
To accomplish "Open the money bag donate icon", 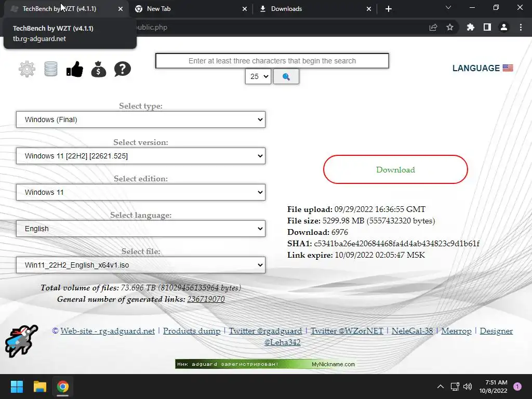I will (x=98, y=69).
